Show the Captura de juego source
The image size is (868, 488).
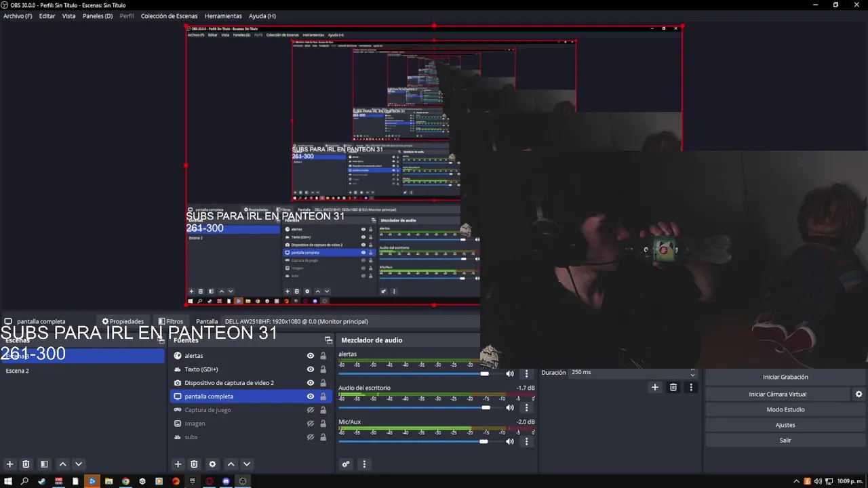(311, 410)
